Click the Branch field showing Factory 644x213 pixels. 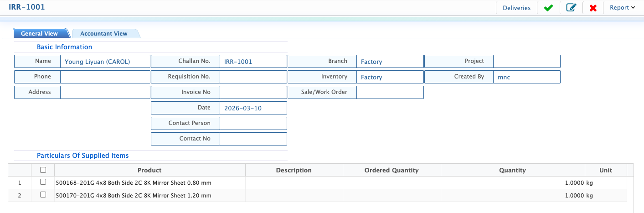[390, 62]
